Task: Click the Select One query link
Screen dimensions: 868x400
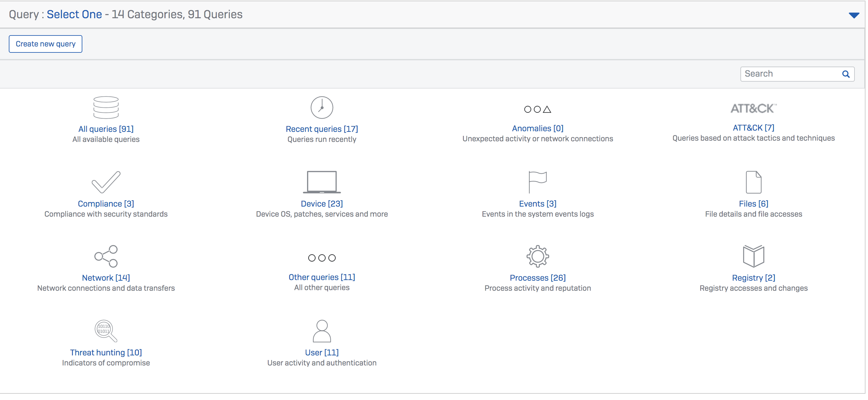Action: pos(74,14)
